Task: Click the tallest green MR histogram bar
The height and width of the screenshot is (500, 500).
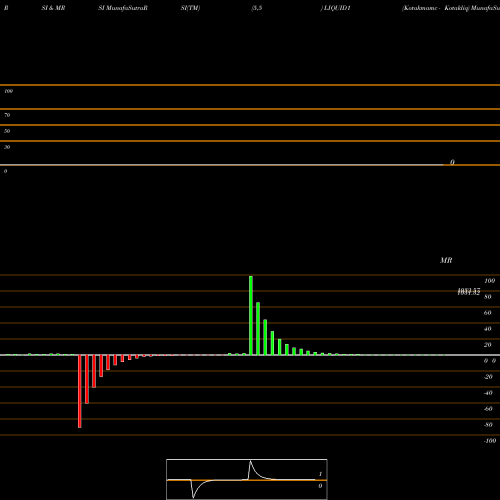Action: point(251,315)
